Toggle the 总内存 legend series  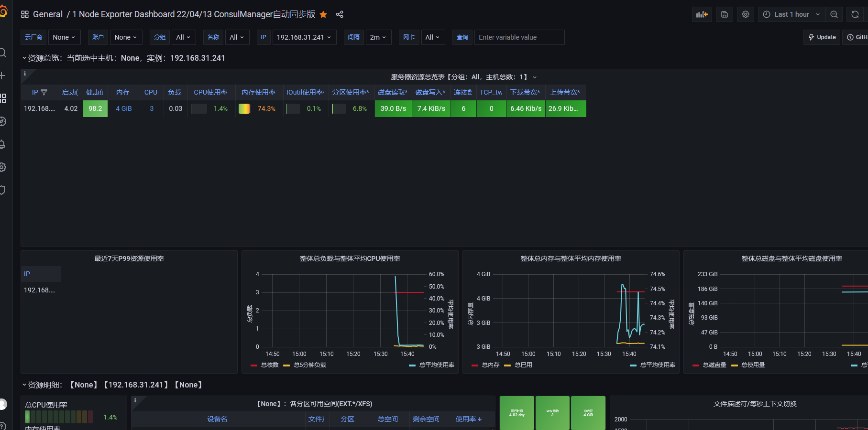coord(491,365)
